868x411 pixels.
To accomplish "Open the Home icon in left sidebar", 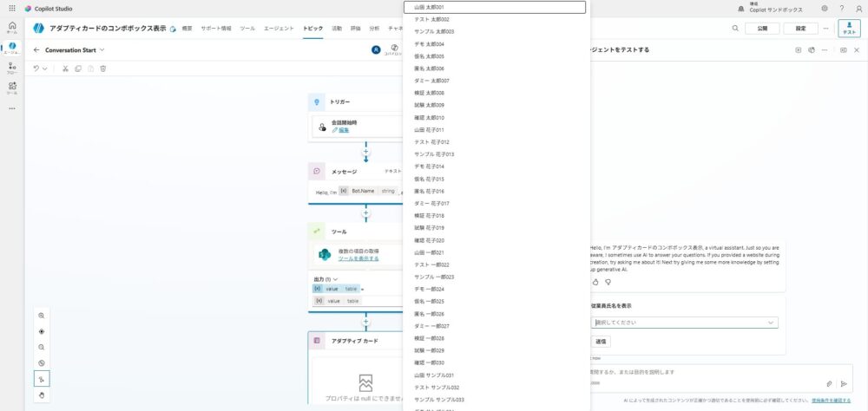I will (x=12, y=27).
